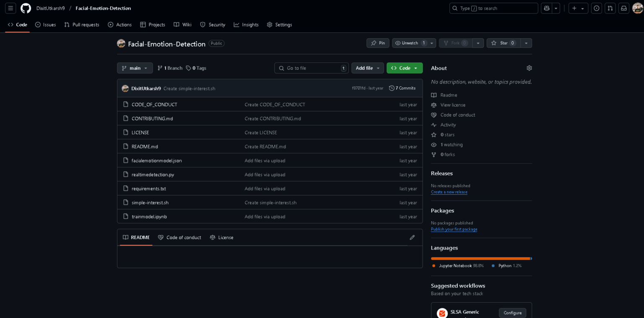Switch to Pull requests tab
Image resolution: width=644 pixels, height=318 pixels.
click(x=82, y=25)
